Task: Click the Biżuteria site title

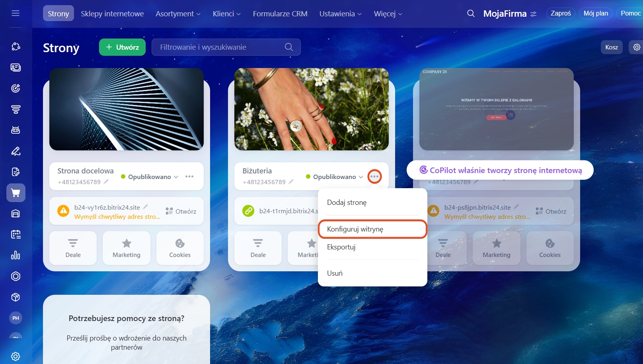Action: coord(257,171)
